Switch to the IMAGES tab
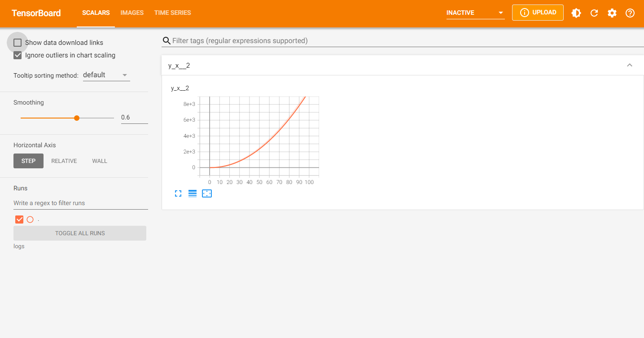 coord(132,13)
